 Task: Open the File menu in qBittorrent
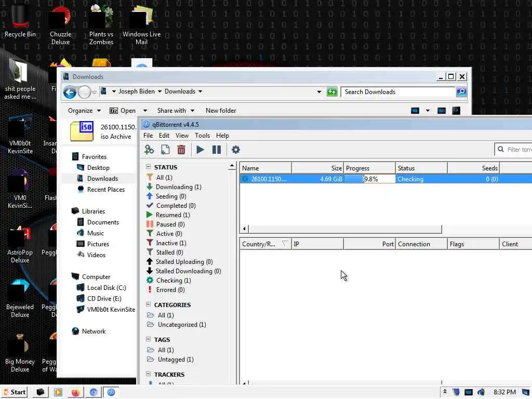point(148,136)
